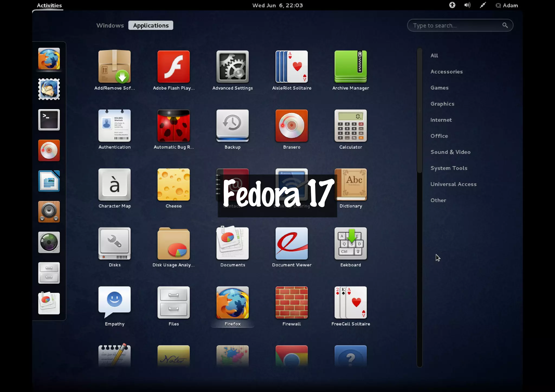
Task: Open Cheese webcam app in grid
Action: [x=173, y=188]
